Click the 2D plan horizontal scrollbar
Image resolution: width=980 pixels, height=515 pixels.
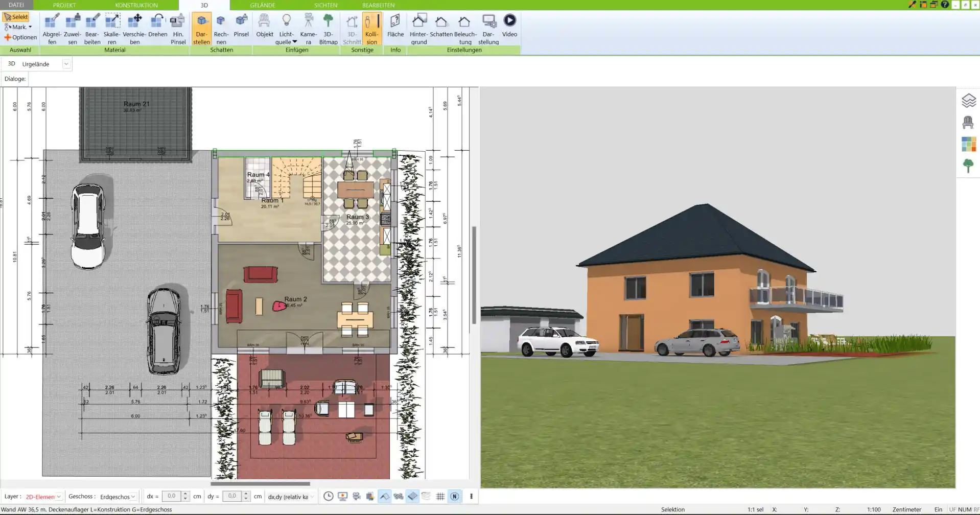click(260, 483)
